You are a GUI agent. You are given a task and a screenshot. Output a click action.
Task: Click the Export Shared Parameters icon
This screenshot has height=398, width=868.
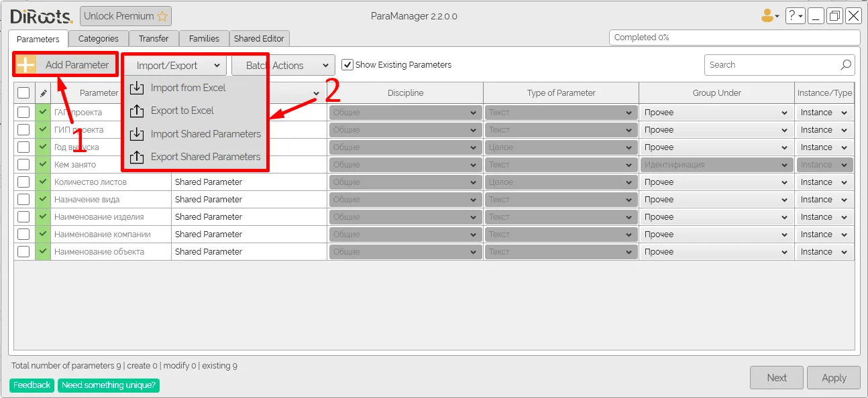tap(137, 157)
